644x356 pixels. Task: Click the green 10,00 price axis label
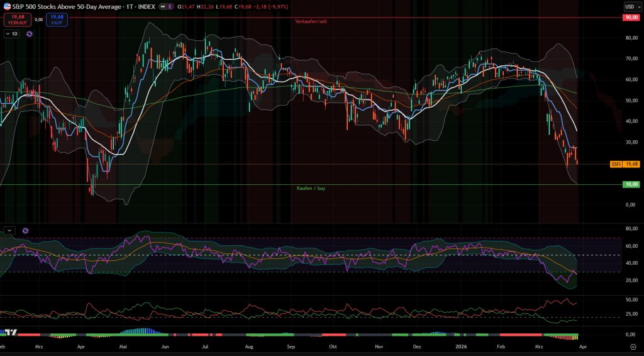pyautogui.click(x=630, y=184)
